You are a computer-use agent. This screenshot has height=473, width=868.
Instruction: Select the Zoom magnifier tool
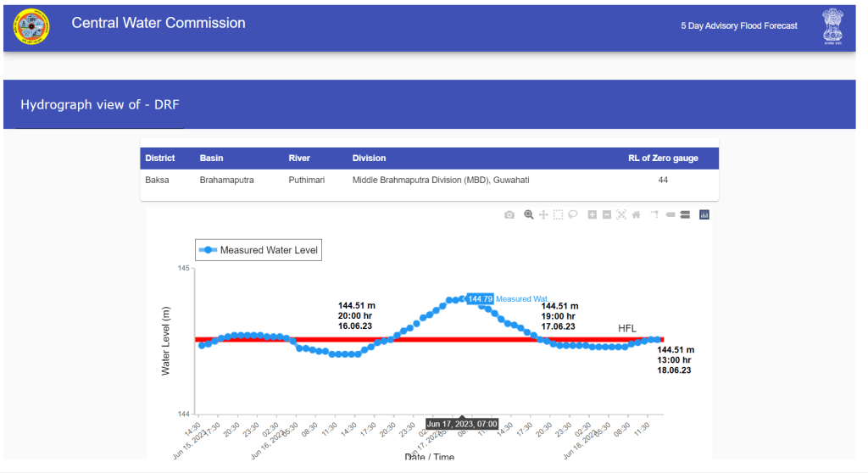pyautogui.click(x=529, y=215)
